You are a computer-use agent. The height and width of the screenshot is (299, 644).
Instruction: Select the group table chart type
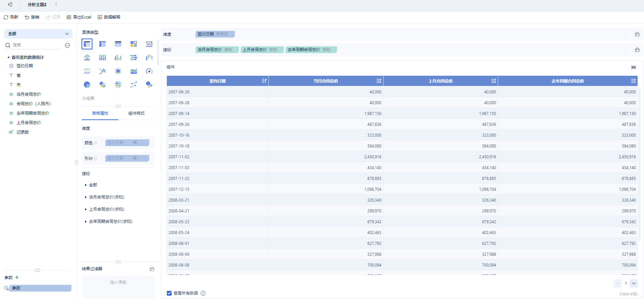tap(87, 44)
